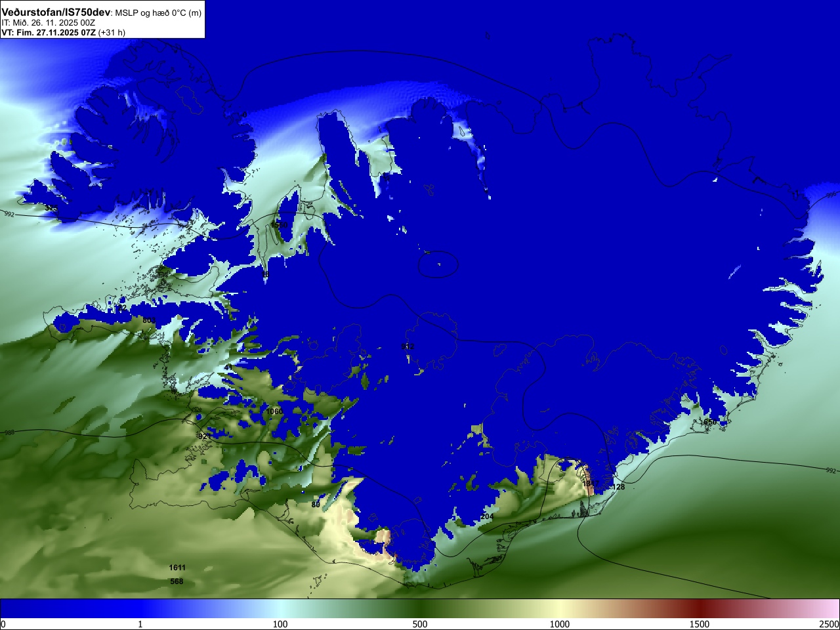This screenshot has height=630, width=840.
Task: Click the '500' tick on the color scale
Action: click(x=420, y=624)
